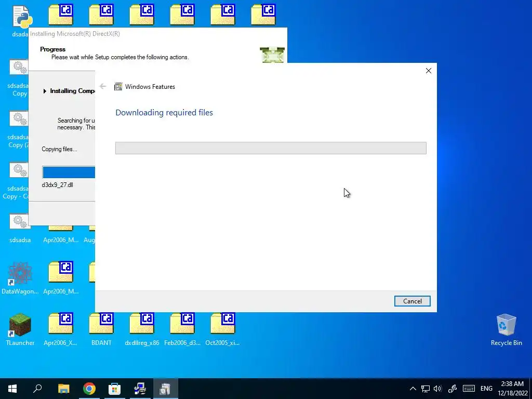Select the Oct2005_xi... cabinet folder
Image resolution: width=532 pixels, height=399 pixels.
pyautogui.click(x=222, y=329)
